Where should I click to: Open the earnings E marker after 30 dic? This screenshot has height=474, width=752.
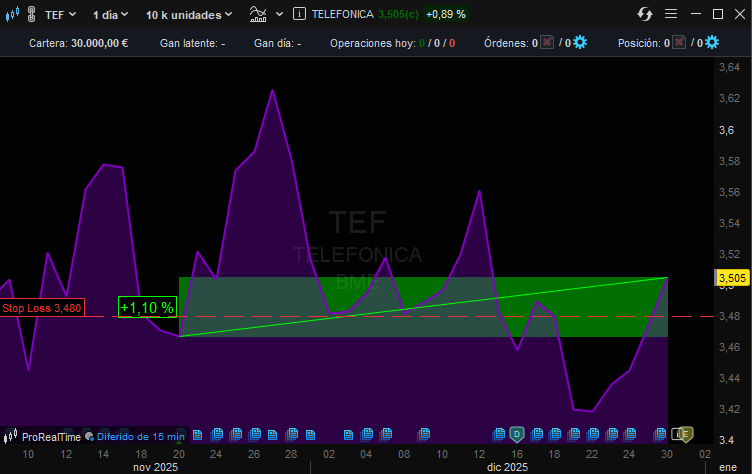tap(686, 435)
